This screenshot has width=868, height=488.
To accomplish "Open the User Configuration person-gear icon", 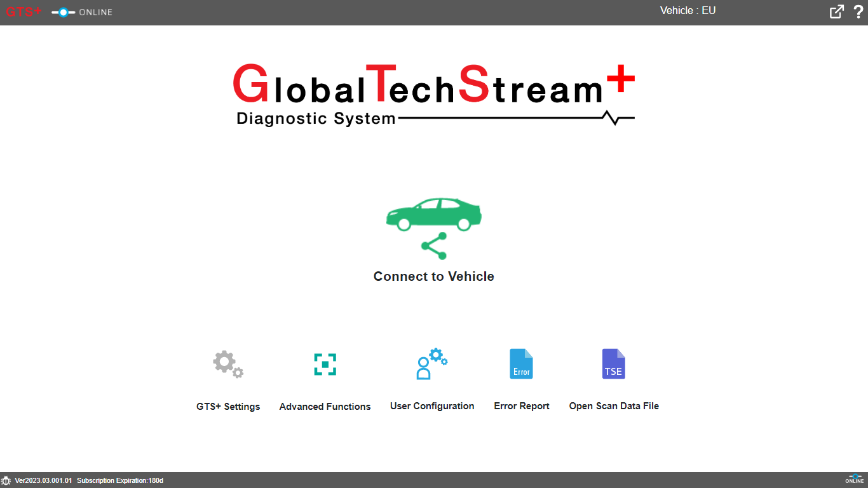I will point(432,364).
